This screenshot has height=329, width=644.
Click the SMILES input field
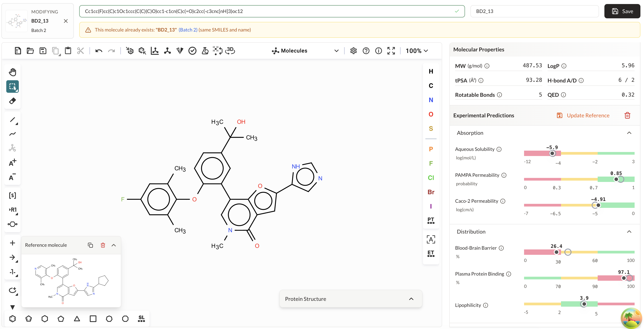272,11
